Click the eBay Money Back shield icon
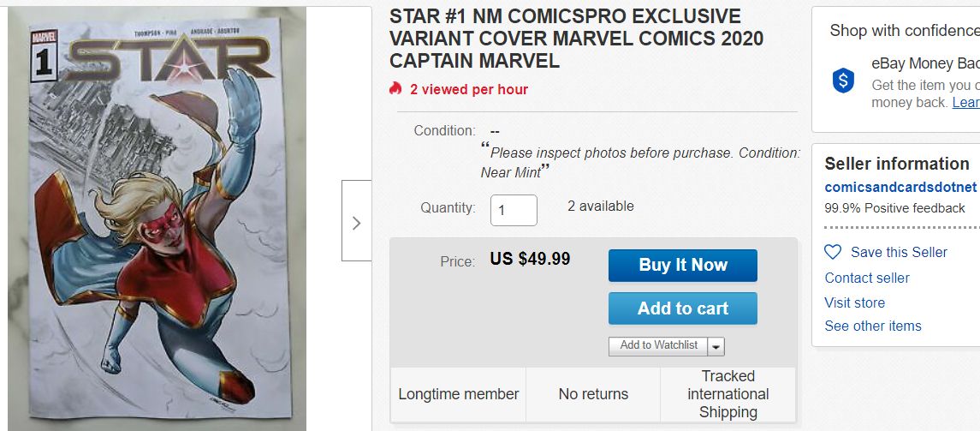This screenshot has width=980, height=431. click(x=843, y=81)
